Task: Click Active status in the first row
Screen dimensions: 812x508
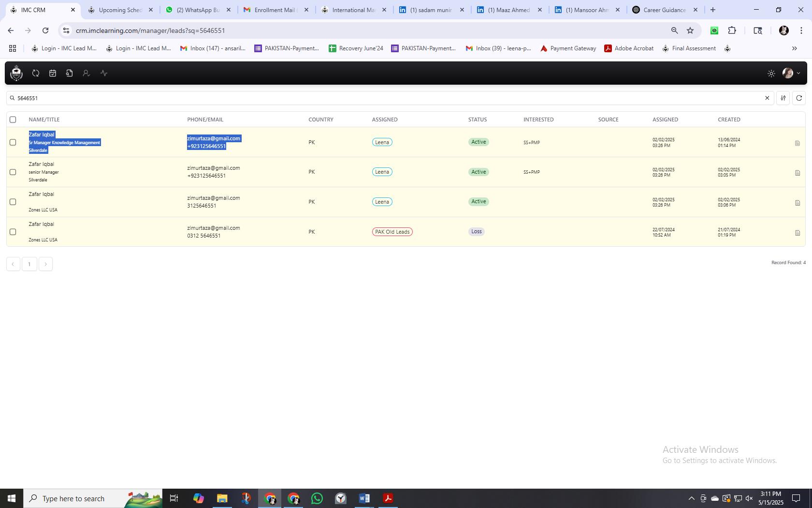Action: click(x=478, y=142)
